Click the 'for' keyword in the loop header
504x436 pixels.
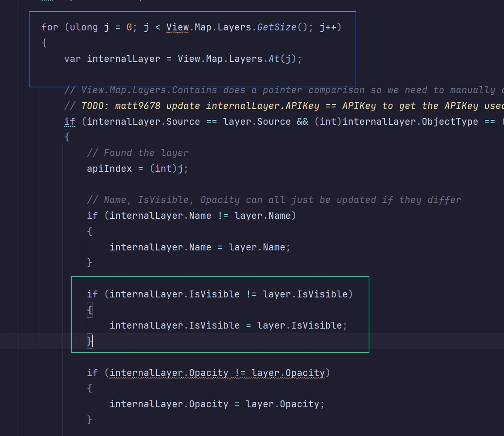click(50, 27)
